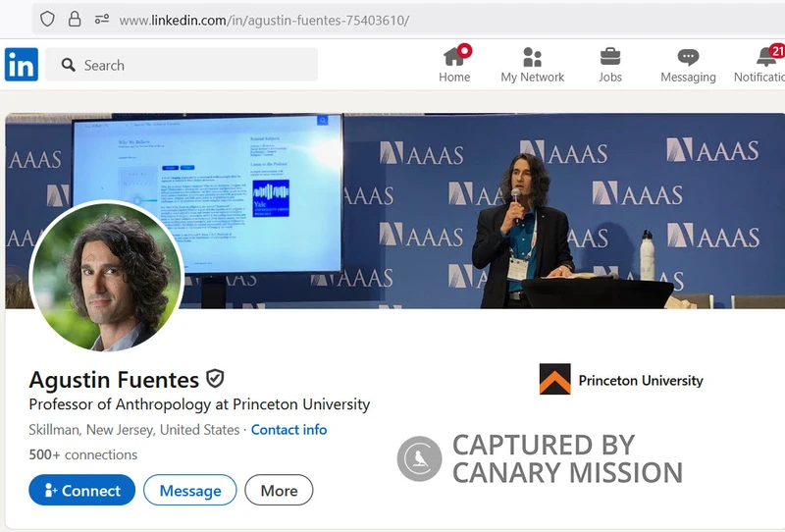Screen dimensions: 785x532
Task: Click the LinkedIn logo icon
Action: (x=22, y=65)
